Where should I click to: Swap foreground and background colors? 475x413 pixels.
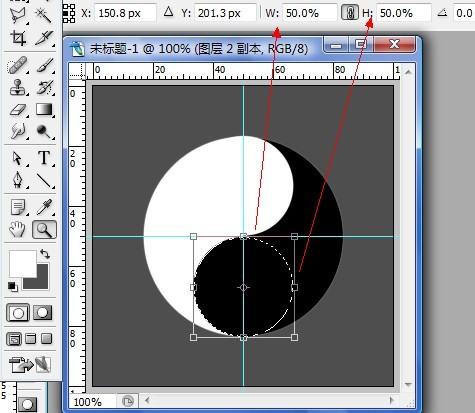45,254
